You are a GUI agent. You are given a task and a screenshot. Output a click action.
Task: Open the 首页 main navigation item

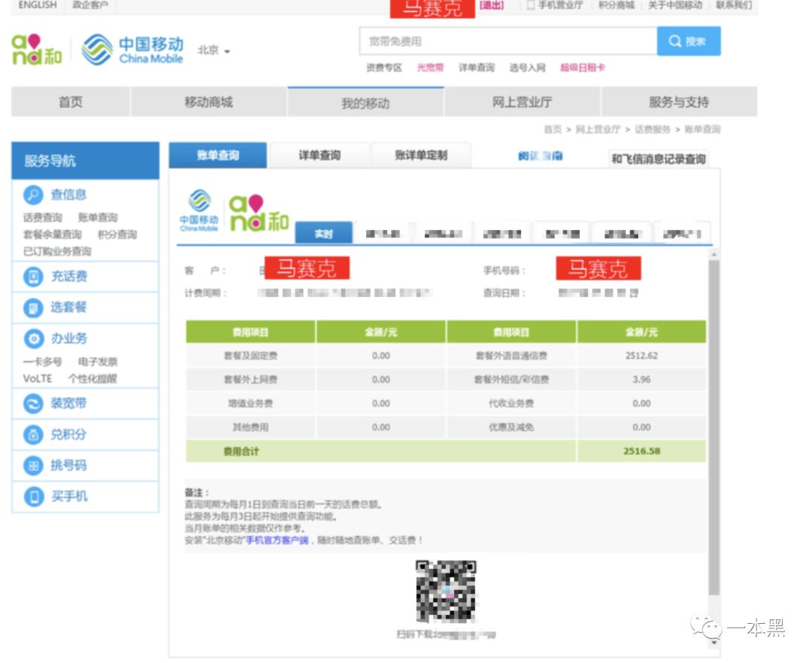pos(71,102)
